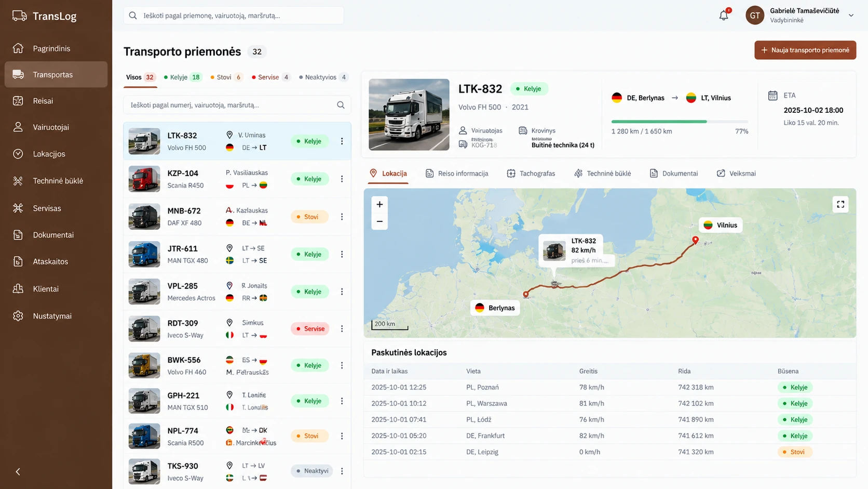Filter vehicles by Kelyje status

point(182,77)
